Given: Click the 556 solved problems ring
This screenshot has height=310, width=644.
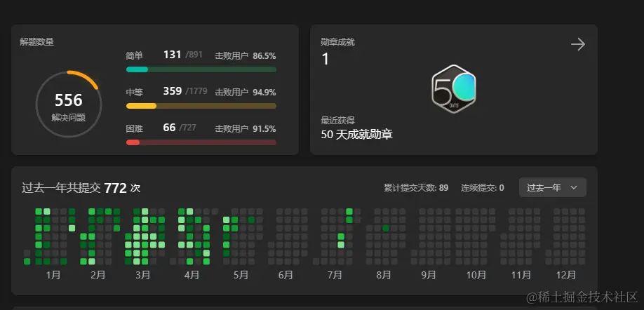Looking at the screenshot, I should (x=69, y=105).
